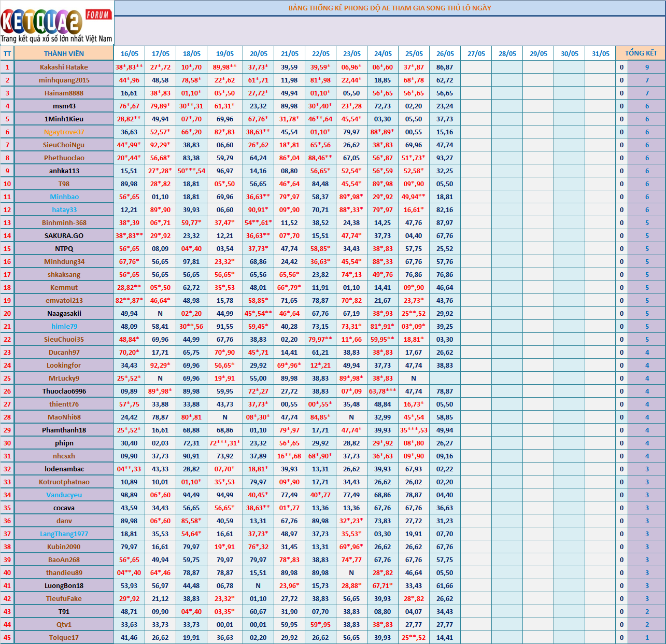Image resolution: width=666 pixels, height=644 pixels.
Task: Click the TỔNG KẾT column header
Action: pos(641,53)
